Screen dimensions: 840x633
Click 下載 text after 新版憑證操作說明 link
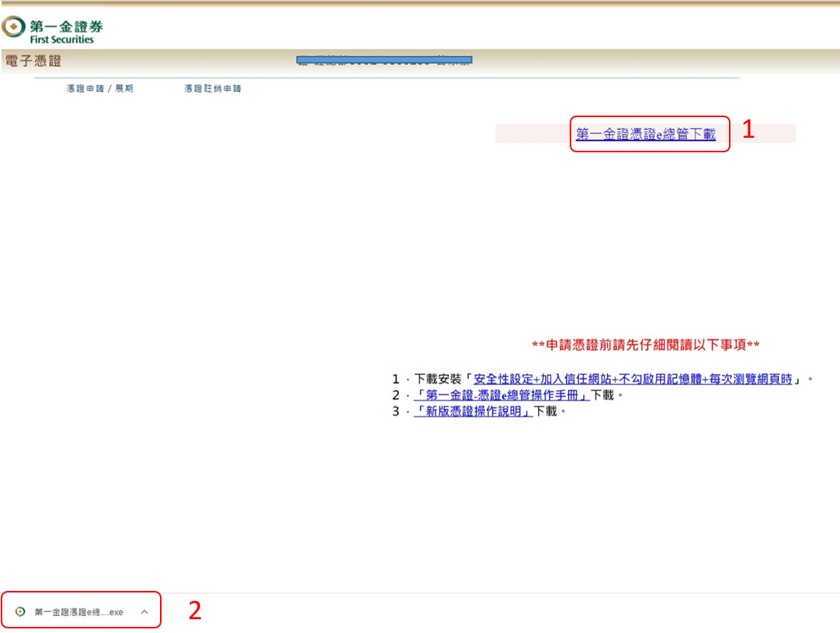(x=546, y=411)
